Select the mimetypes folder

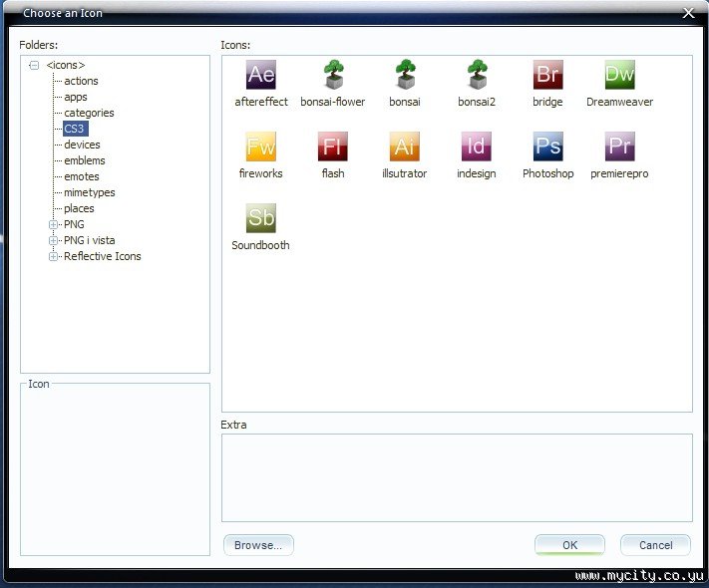[x=90, y=192]
